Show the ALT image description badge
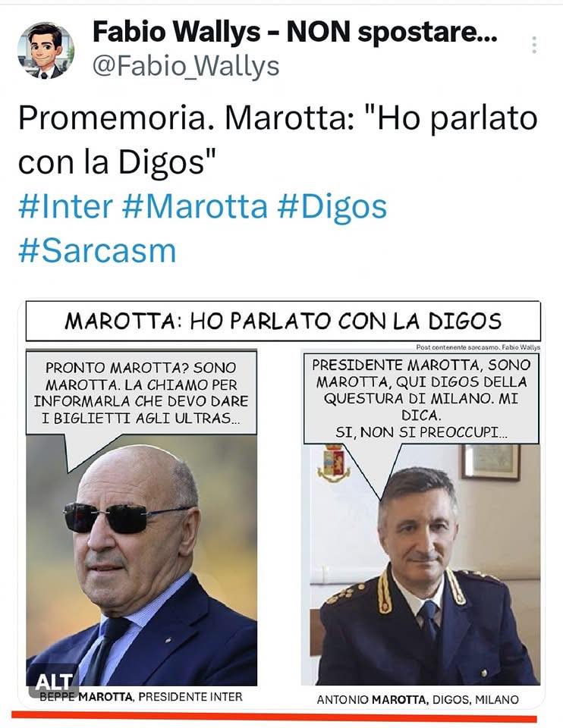Image resolution: width=563 pixels, height=728 pixels. 54,682
